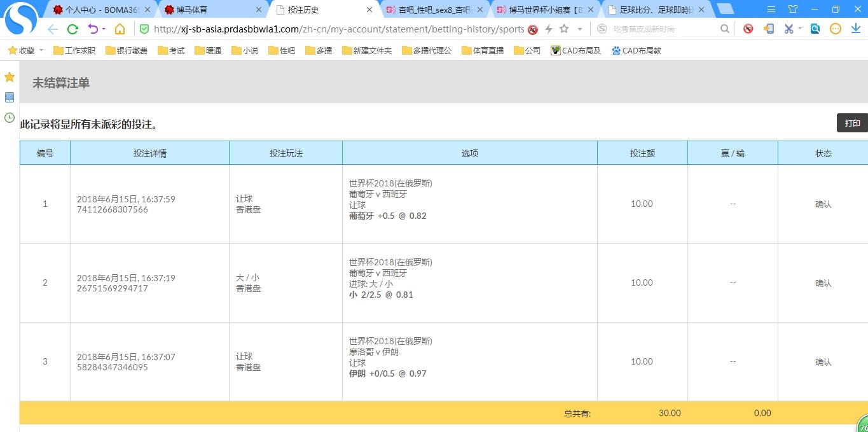Image resolution: width=868 pixels, height=432 pixels.
Task: Close the 足球比分 tab
Action: pos(701,10)
